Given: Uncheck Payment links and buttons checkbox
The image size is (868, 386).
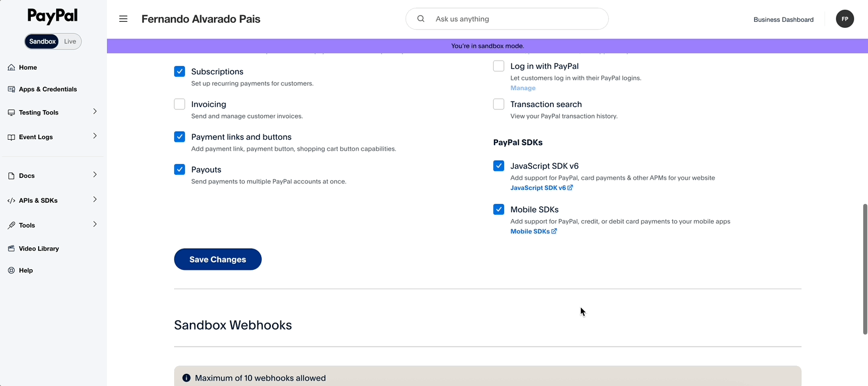Looking at the screenshot, I should pyautogui.click(x=180, y=137).
